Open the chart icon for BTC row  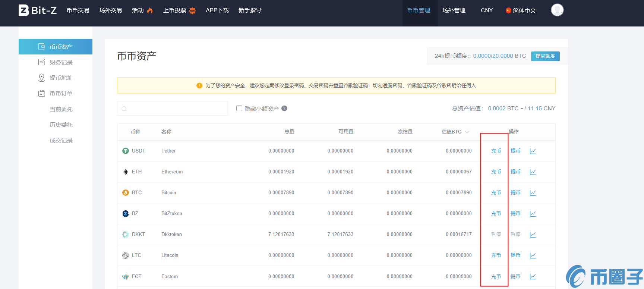[x=533, y=193]
